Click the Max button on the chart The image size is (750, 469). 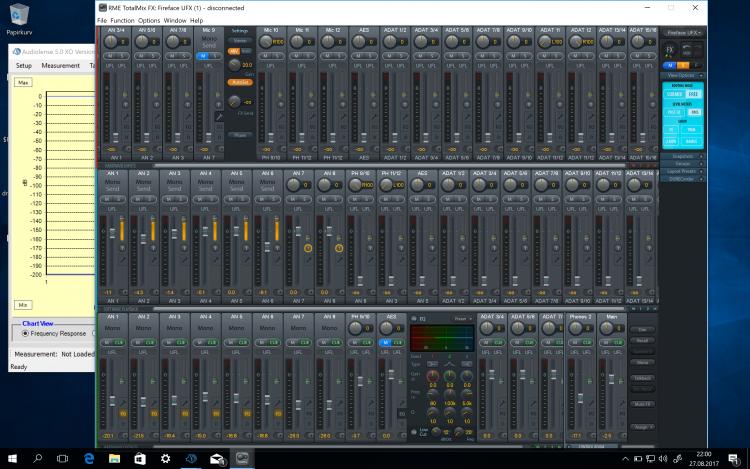[x=22, y=82]
